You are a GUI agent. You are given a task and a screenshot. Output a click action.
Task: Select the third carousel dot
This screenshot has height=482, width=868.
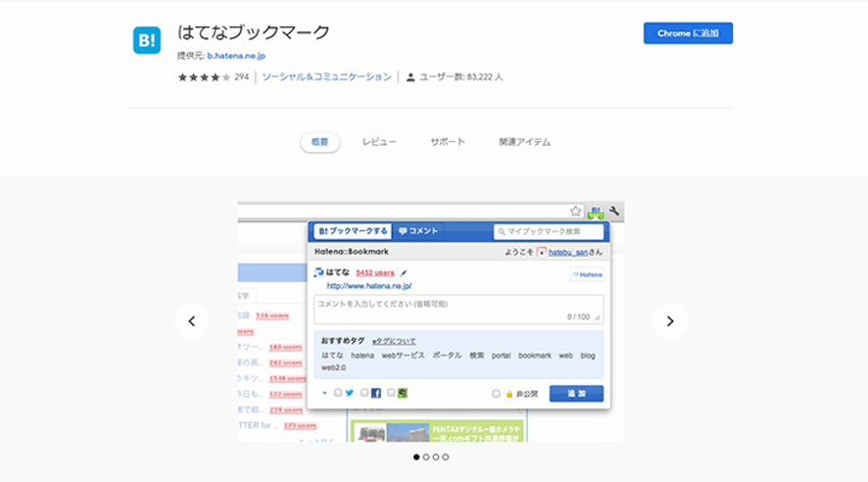point(436,458)
